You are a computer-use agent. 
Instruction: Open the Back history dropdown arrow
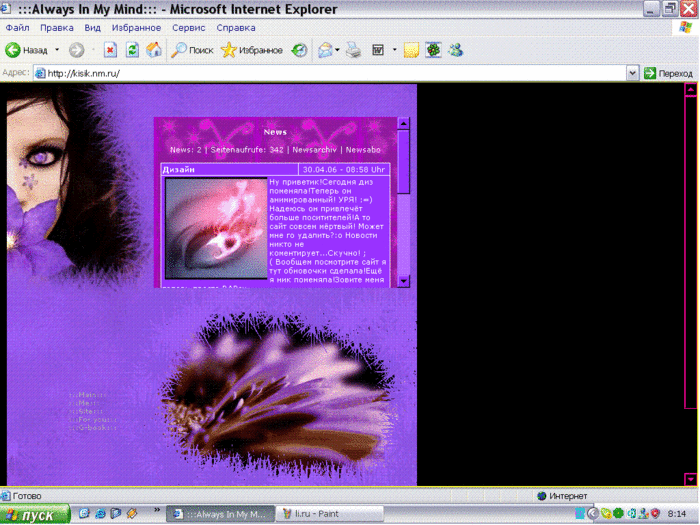click(x=57, y=50)
